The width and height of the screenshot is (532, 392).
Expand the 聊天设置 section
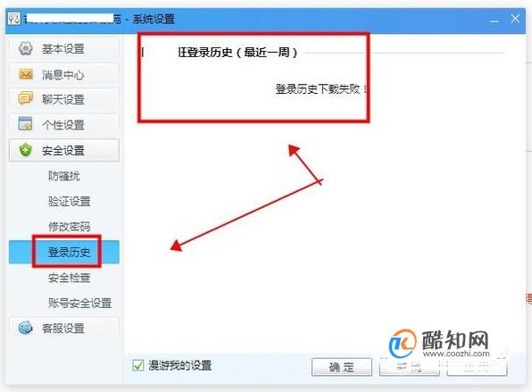64,99
